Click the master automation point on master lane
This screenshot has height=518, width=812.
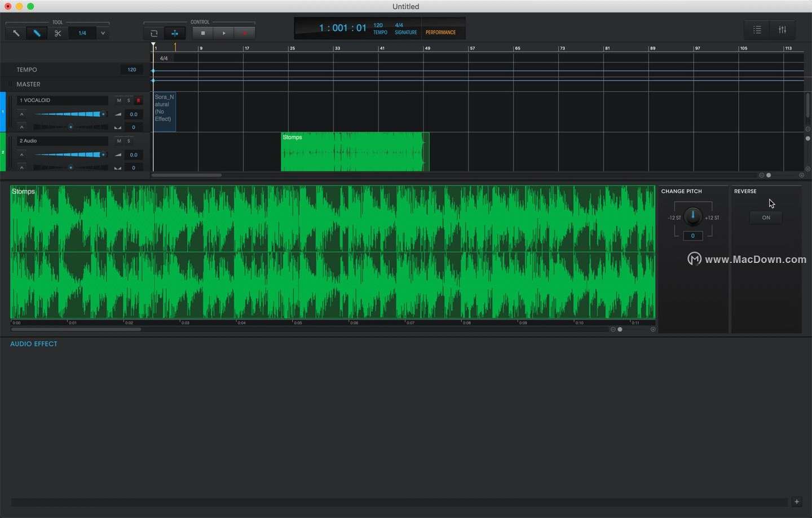coord(153,81)
